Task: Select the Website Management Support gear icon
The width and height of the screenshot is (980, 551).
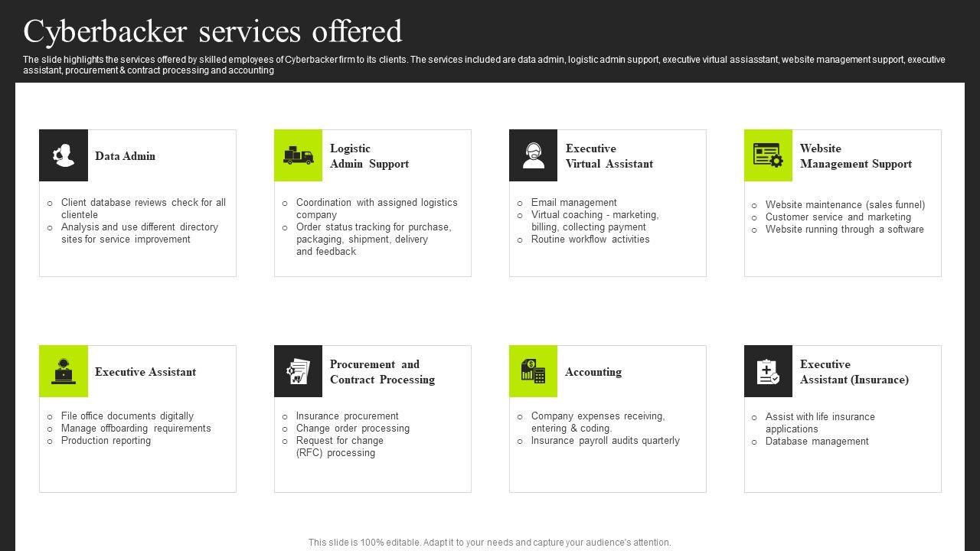Action: (768, 155)
